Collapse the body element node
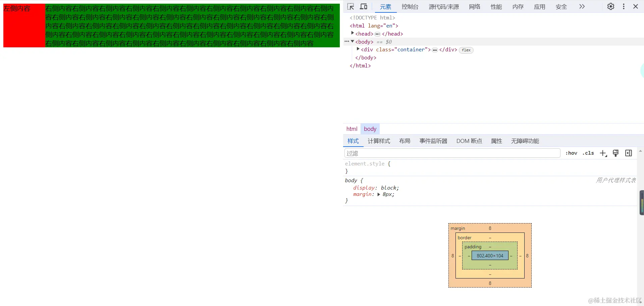Viewport: 644px width, 306px height. pos(353,41)
